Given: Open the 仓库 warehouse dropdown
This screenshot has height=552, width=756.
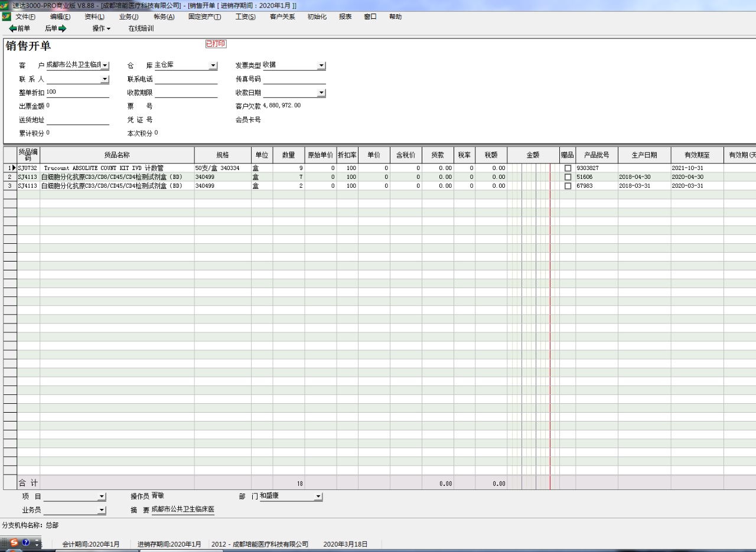Looking at the screenshot, I should coord(213,66).
